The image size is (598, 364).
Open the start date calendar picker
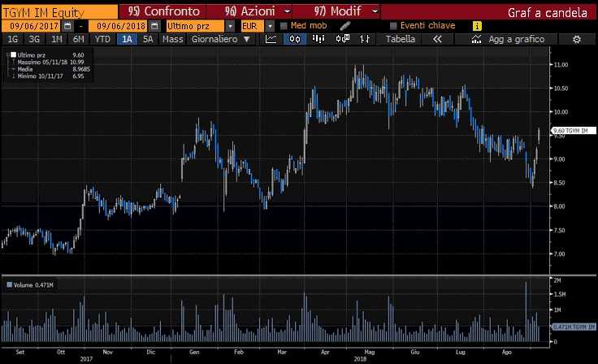68,26
